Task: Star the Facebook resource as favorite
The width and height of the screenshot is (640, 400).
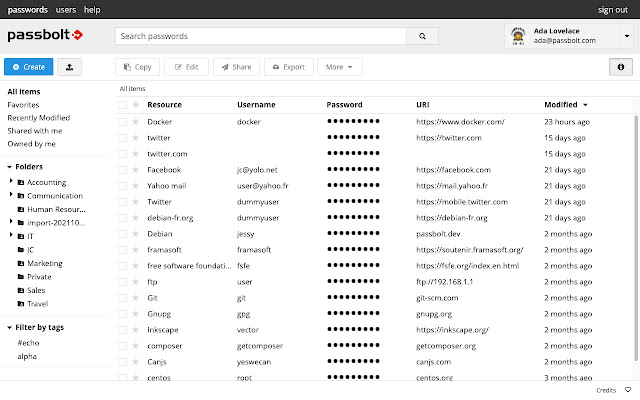Action: pyautogui.click(x=136, y=170)
